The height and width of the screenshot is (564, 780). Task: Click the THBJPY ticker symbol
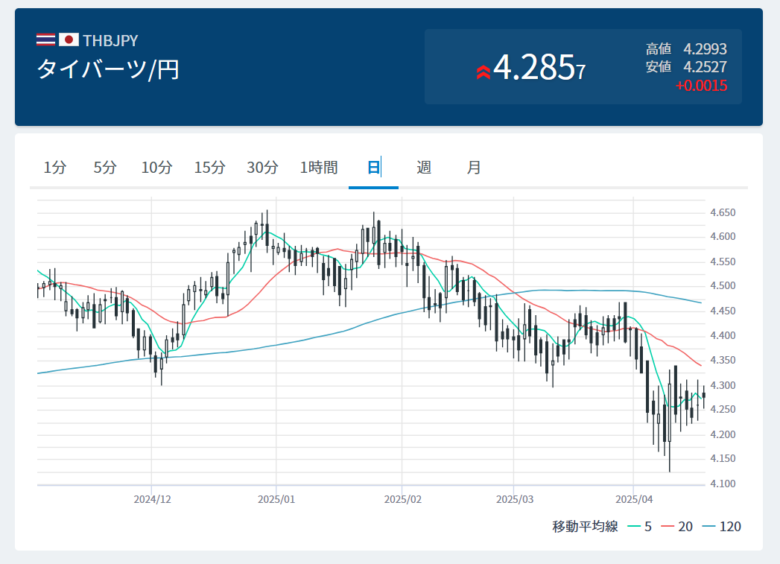coord(110,40)
